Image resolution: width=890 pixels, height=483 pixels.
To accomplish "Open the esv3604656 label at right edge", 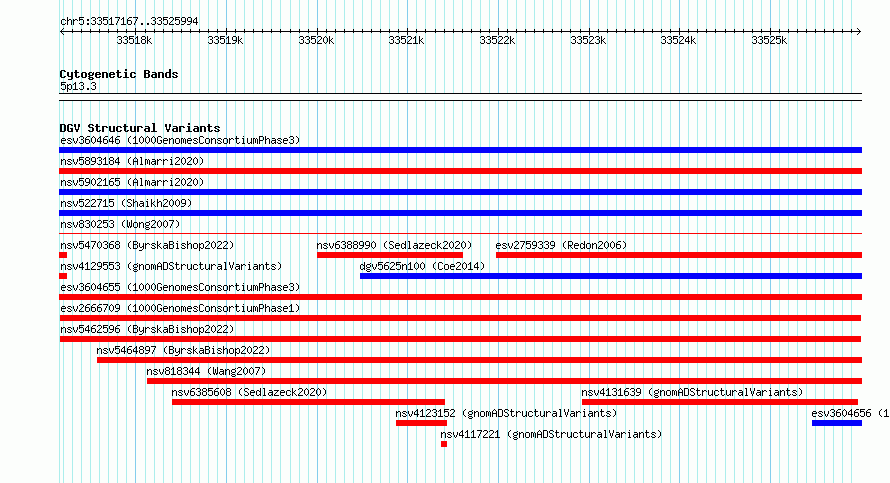I will (850, 413).
